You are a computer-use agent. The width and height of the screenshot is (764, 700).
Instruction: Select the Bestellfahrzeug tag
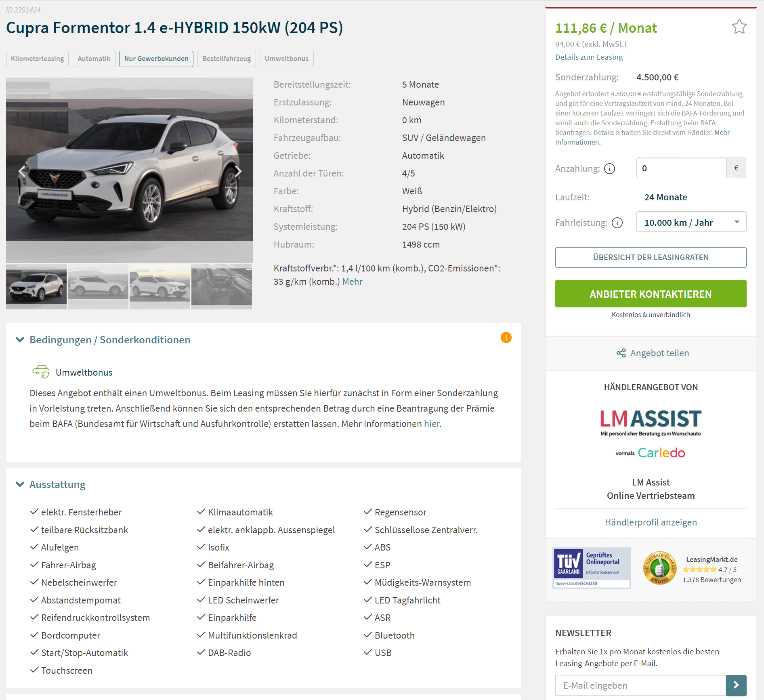227,59
